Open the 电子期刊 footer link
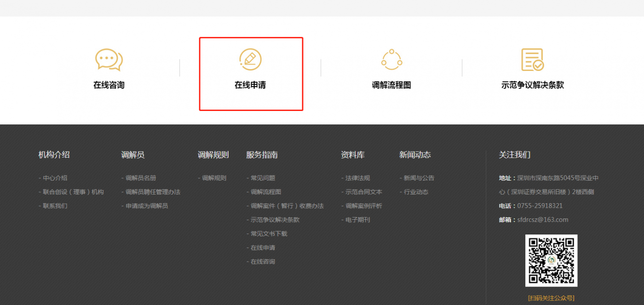644x305 pixels. pyautogui.click(x=356, y=220)
